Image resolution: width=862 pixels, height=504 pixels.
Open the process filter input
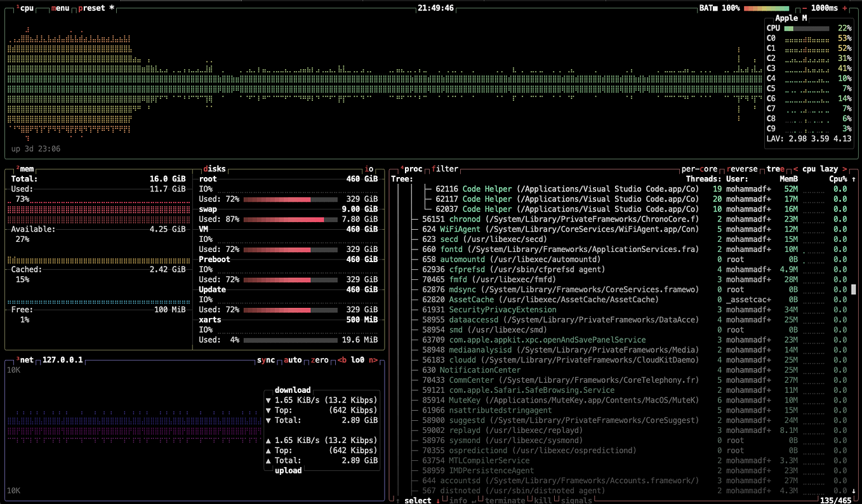445,169
